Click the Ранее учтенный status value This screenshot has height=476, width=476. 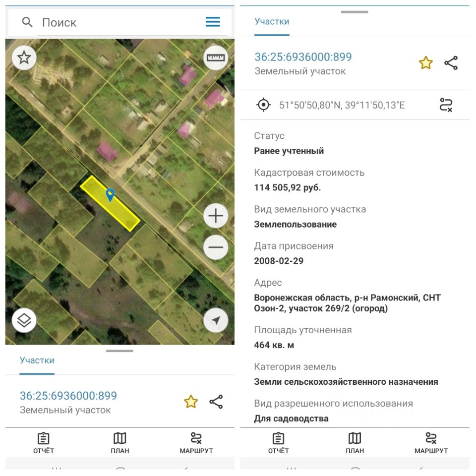289,151
